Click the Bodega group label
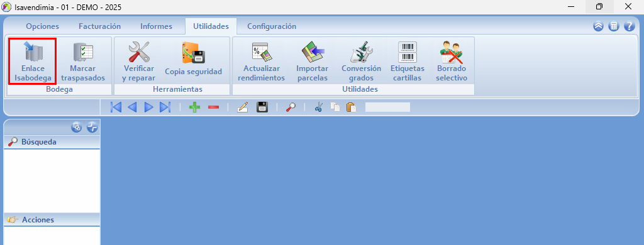The image size is (644, 245). click(x=59, y=89)
